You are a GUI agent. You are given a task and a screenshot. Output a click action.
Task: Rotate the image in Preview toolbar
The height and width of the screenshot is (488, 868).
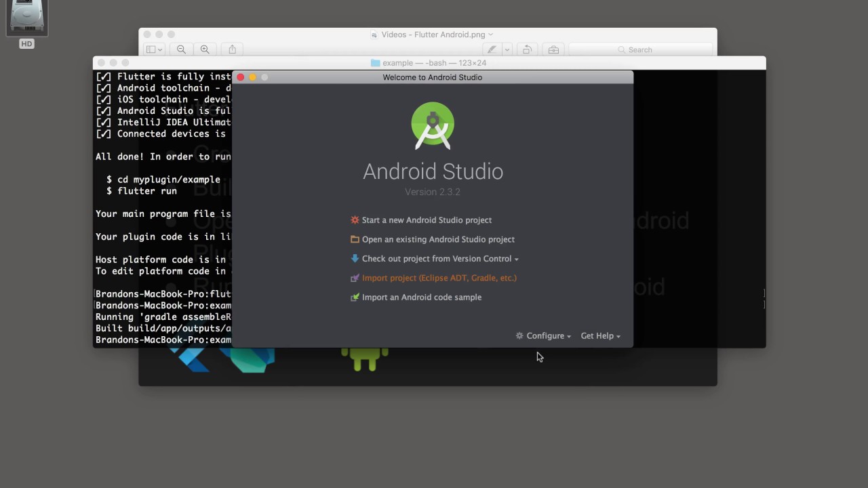pos(526,49)
